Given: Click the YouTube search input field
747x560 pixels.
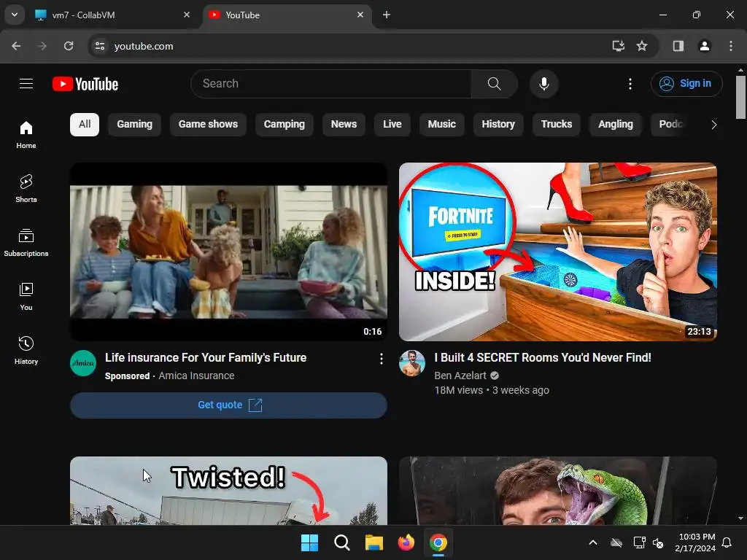Looking at the screenshot, I should (x=332, y=84).
